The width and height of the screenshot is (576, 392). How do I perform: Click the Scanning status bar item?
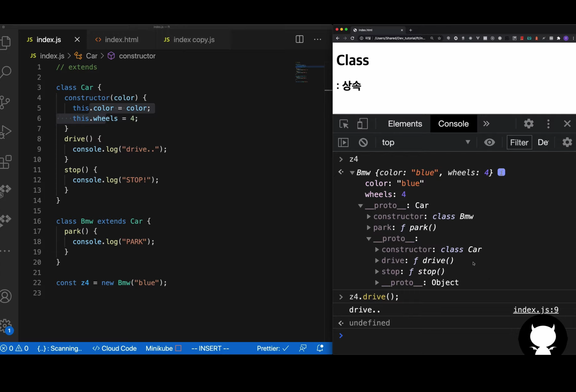(x=60, y=348)
